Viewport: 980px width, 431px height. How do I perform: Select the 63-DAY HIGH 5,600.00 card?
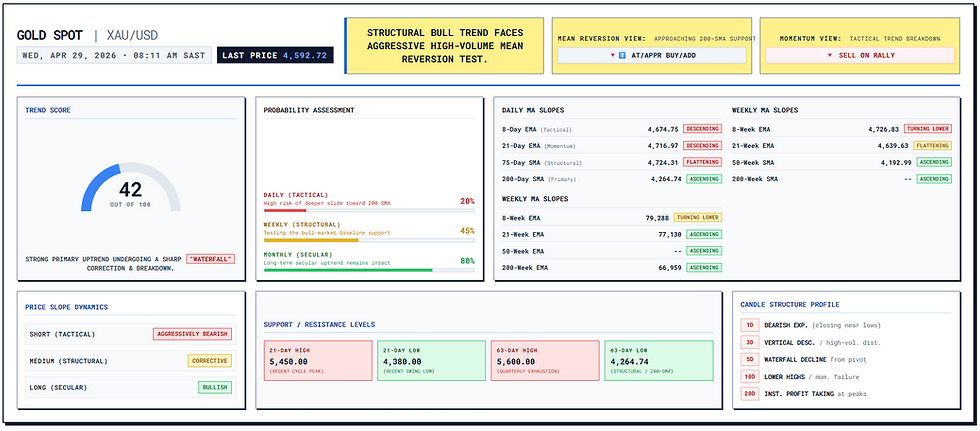(x=545, y=360)
